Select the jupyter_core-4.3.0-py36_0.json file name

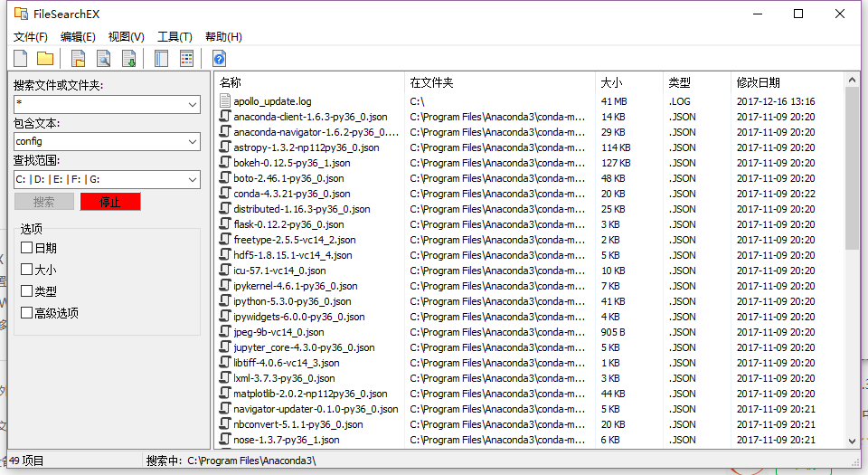(304, 347)
